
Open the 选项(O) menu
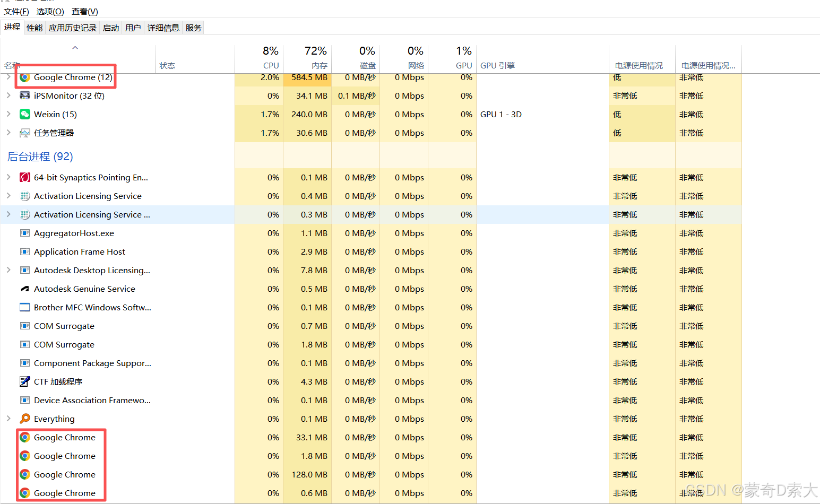[x=50, y=11]
